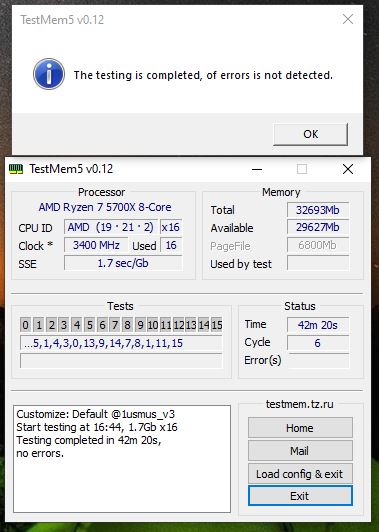
Task: Click the Time value 42m 20s
Action: (x=318, y=325)
